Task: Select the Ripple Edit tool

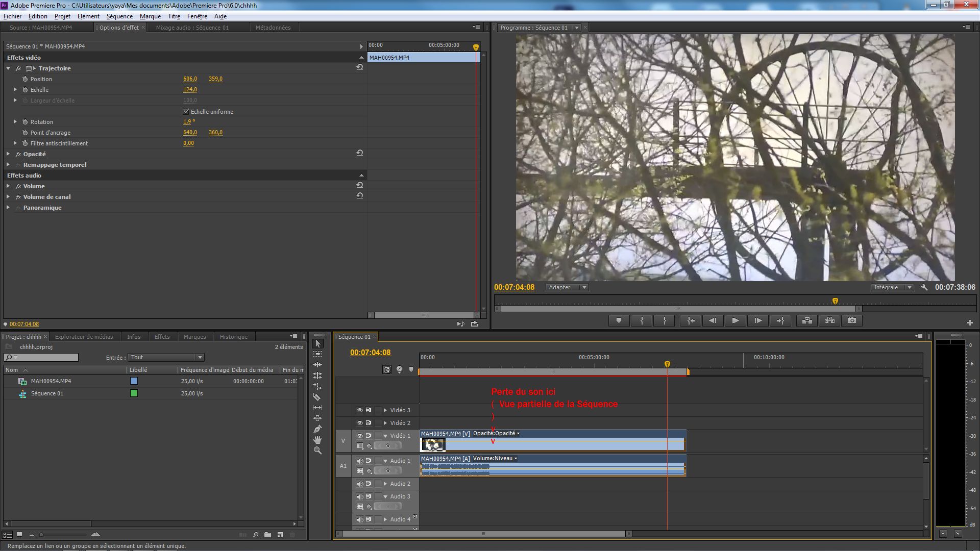Action: 317,364
